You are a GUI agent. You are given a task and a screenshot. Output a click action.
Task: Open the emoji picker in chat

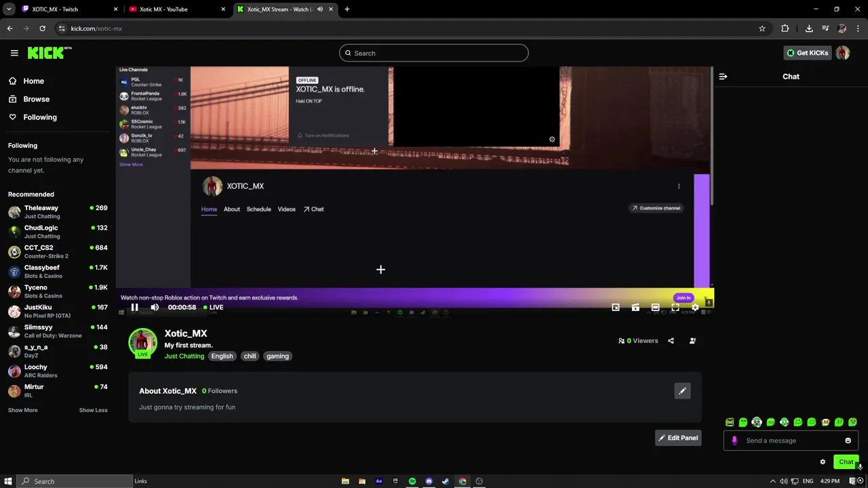848,441
